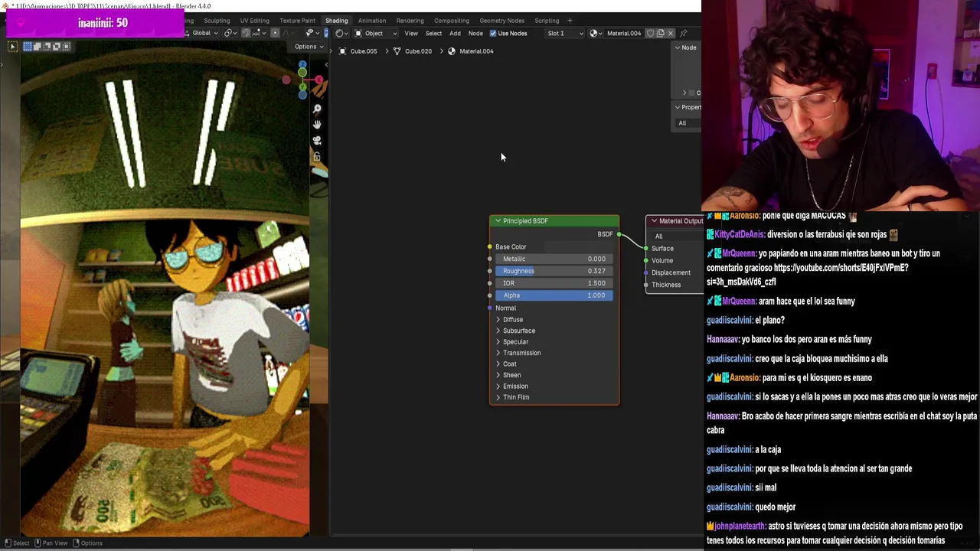This screenshot has width=980, height=551.
Task: Adjust the Roughness slider value 0.327
Action: [x=554, y=271]
